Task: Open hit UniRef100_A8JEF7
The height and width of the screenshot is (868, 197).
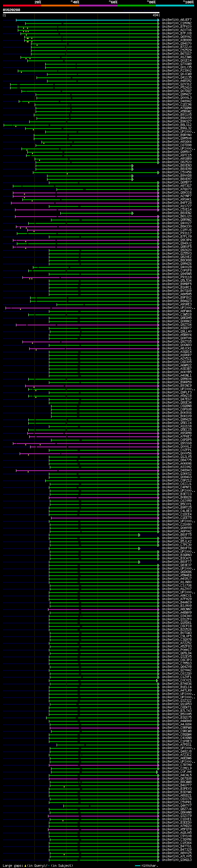Action: [177, 20]
